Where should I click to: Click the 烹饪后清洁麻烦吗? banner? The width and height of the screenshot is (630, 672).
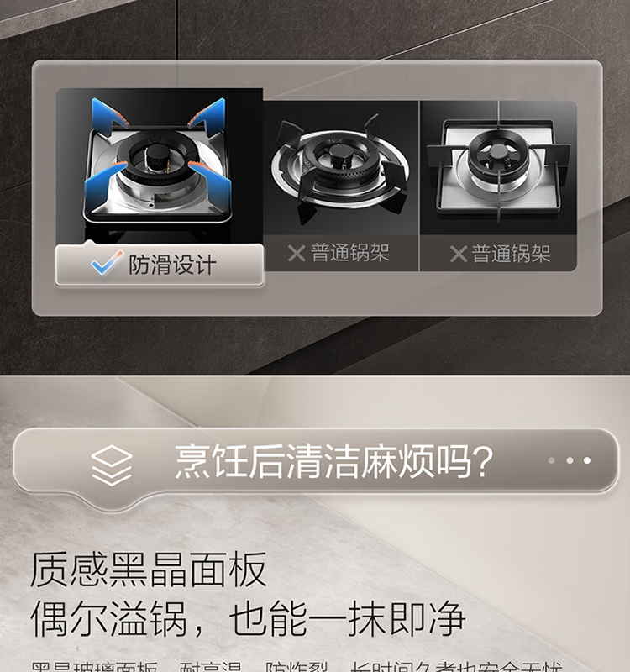click(x=316, y=461)
